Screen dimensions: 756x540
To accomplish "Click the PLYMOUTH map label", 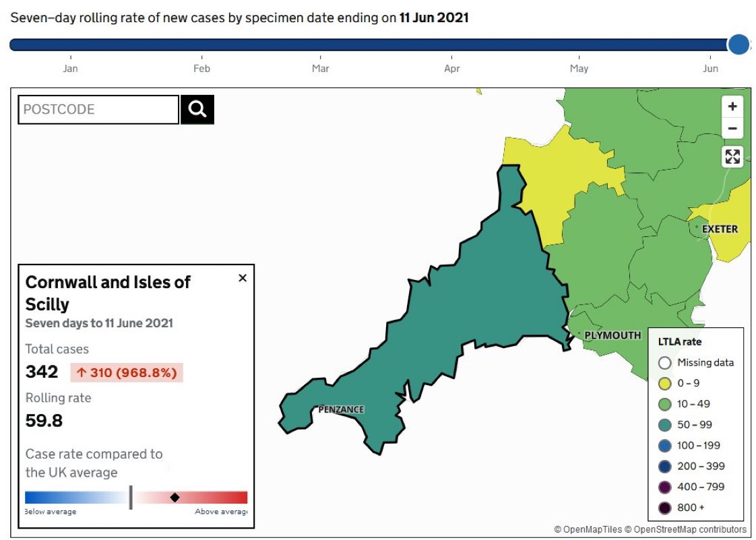I will click(x=612, y=335).
